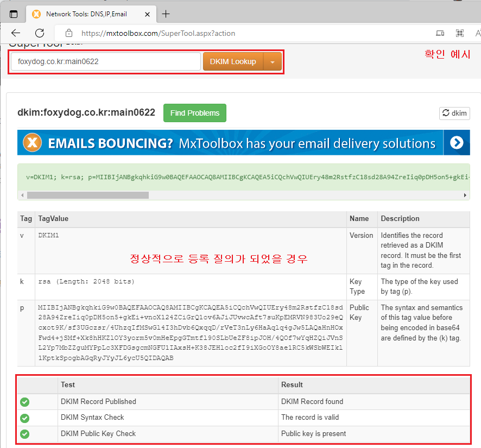
Task: Click the QR/grid icon in address bar
Action: (x=459, y=33)
